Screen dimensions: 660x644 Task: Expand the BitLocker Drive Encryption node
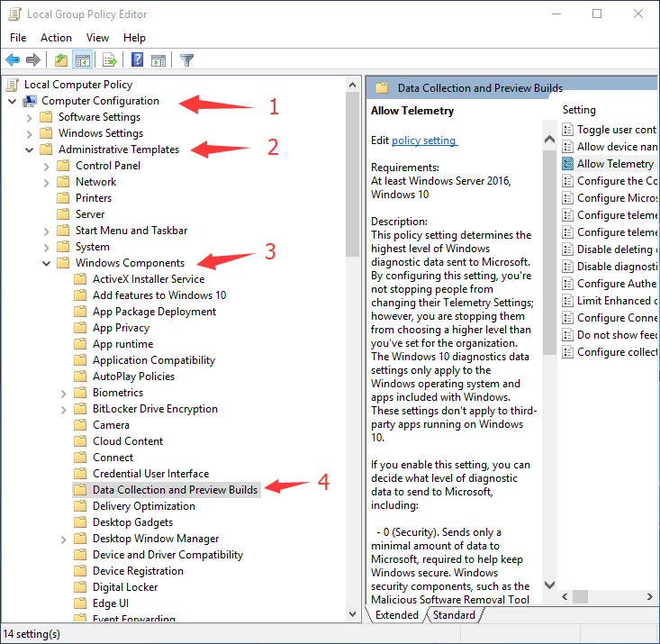pos(63,409)
